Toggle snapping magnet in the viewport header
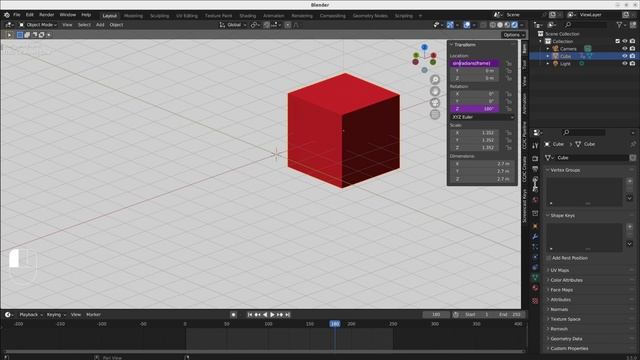The image size is (640, 360). [267, 25]
